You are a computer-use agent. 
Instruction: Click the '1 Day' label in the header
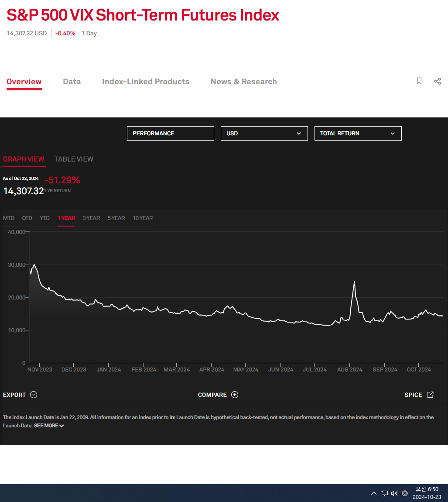(89, 33)
